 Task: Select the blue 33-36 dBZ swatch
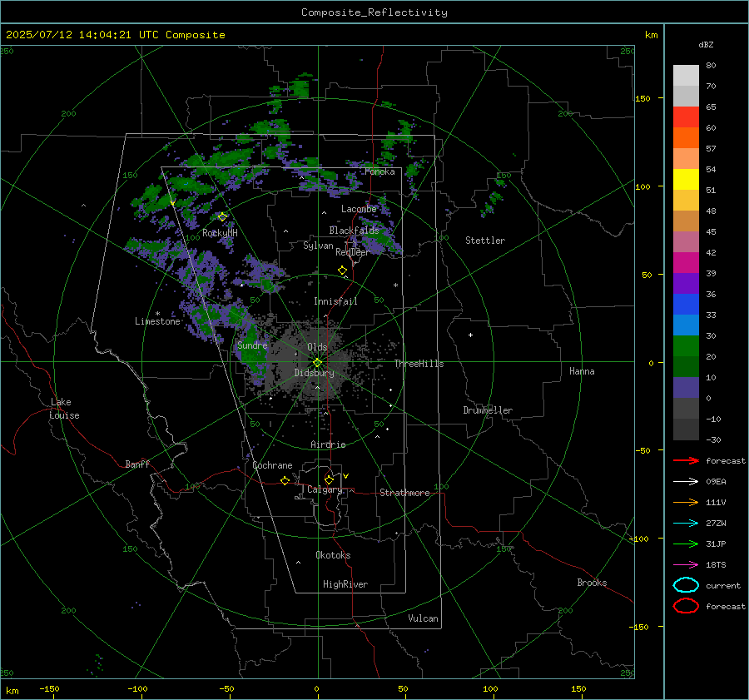coord(686,305)
